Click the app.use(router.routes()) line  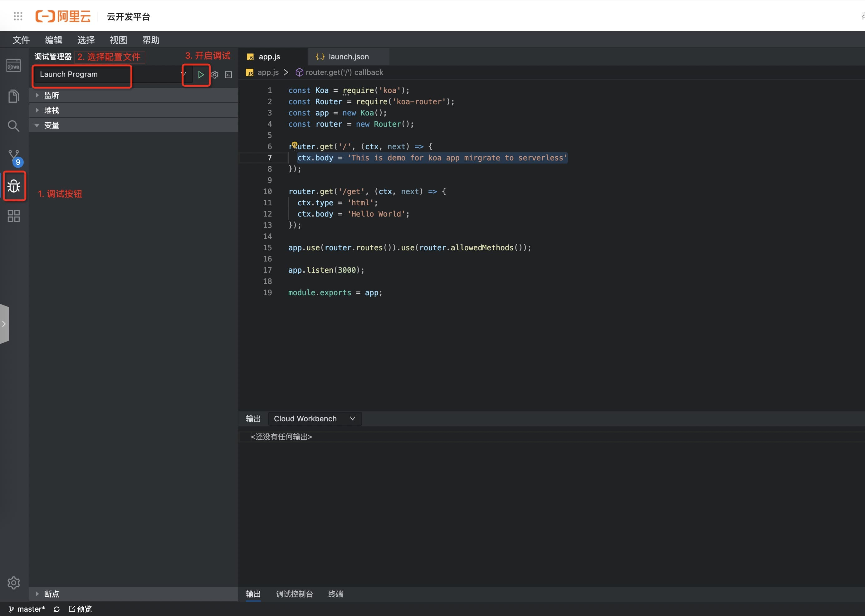(409, 248)
